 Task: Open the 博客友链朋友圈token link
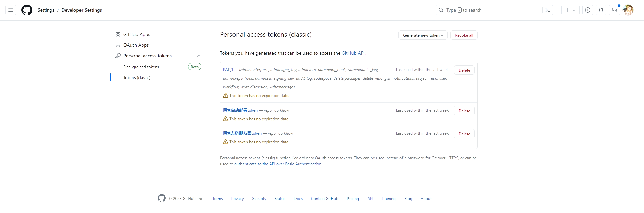[x=242, y=133]
